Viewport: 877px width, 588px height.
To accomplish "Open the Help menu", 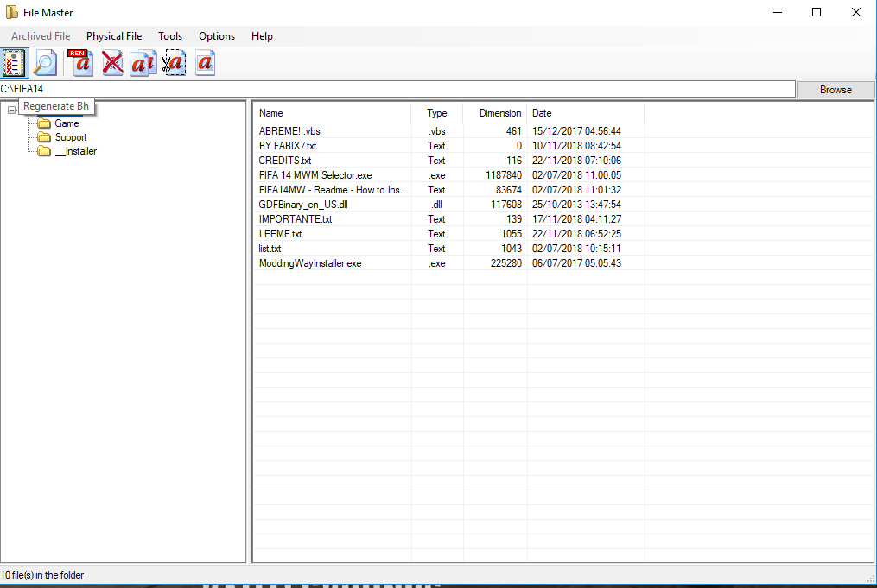I will (x=262, y=36).
